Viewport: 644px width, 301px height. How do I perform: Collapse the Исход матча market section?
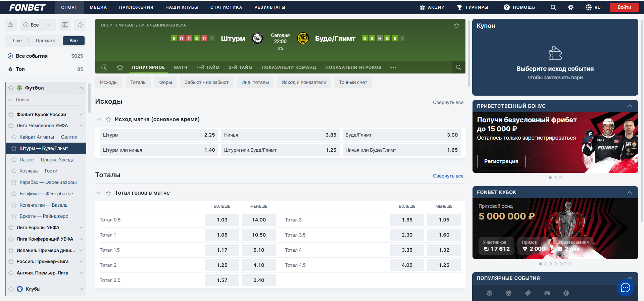[99, 119]
